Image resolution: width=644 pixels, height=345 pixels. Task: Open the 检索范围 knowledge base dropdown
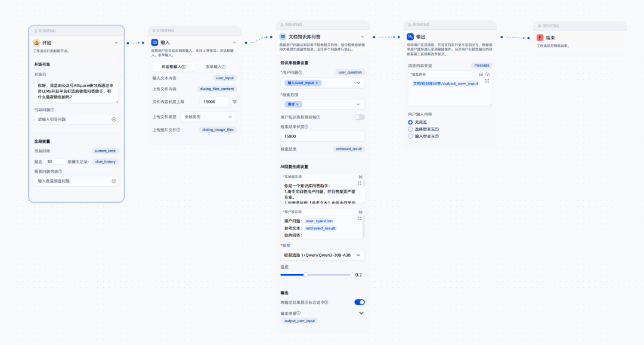tap(323, 104)
